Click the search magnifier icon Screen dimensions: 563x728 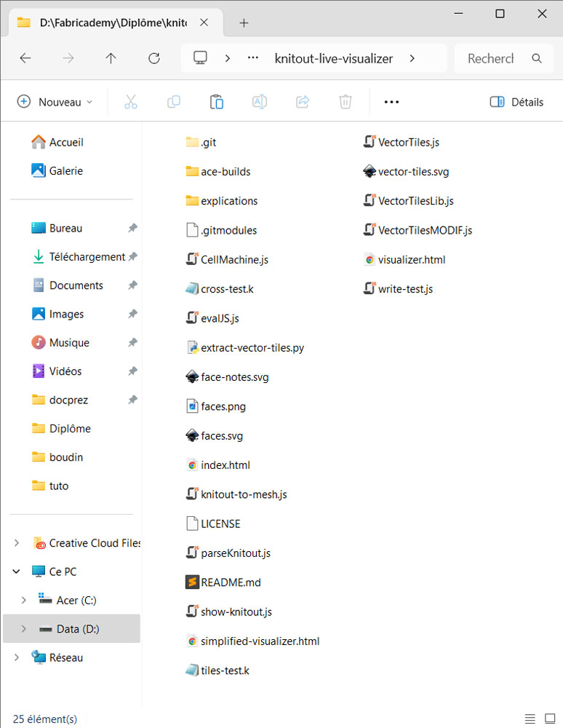(537, 58)
